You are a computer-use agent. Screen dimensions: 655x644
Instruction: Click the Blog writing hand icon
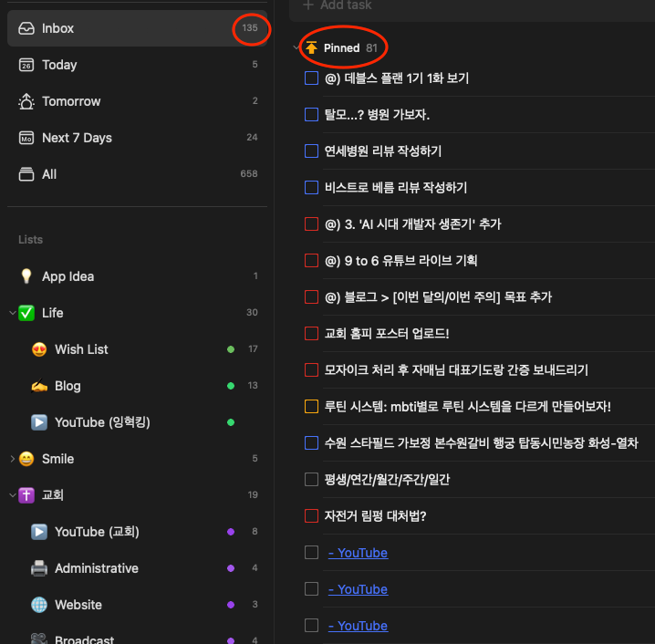(39, 386)
